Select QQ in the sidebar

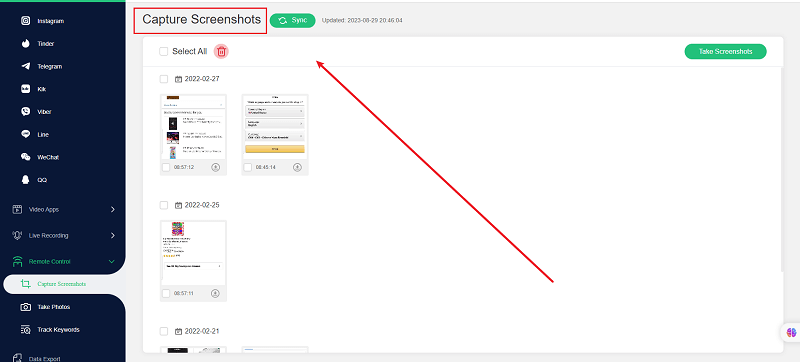coord(34,180)
